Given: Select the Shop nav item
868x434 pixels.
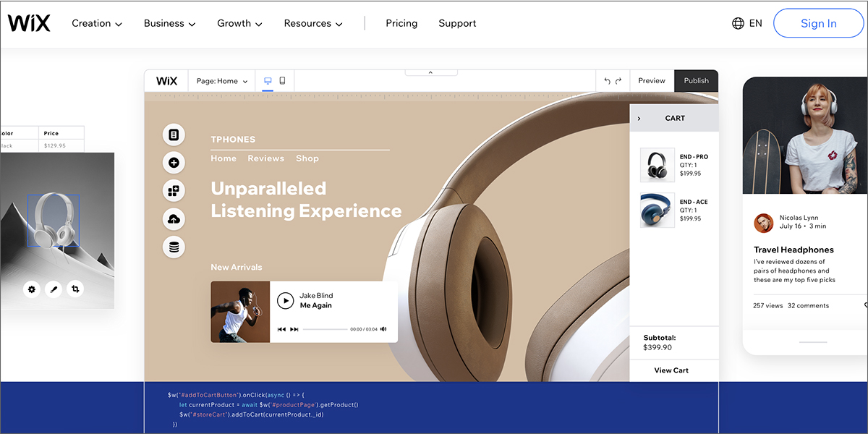Looking at the screenshot, I should pyautogui.click(x=307, y=158).
